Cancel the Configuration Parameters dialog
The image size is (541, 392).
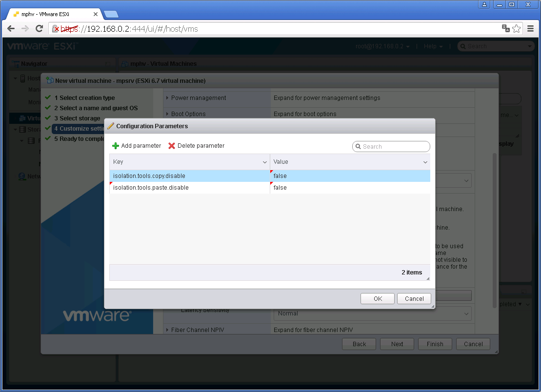click(x=414, y=298)
